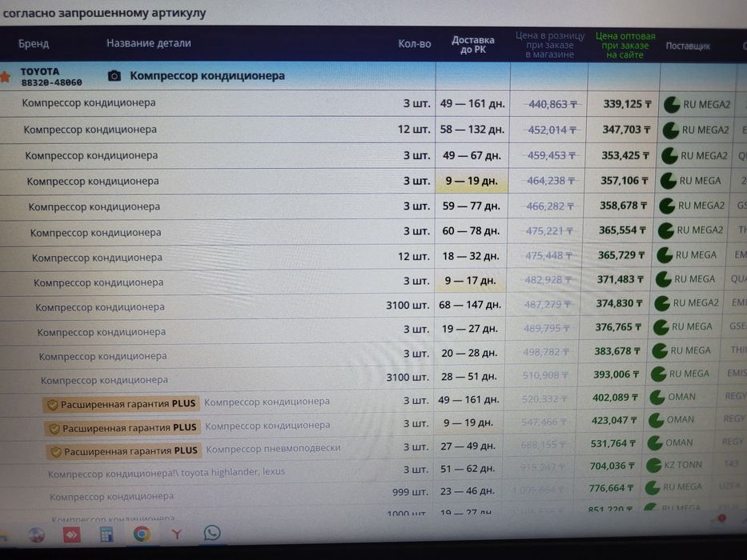Select delivery 18 — 32 дн.
747x560 pixels.
point(471,256)
